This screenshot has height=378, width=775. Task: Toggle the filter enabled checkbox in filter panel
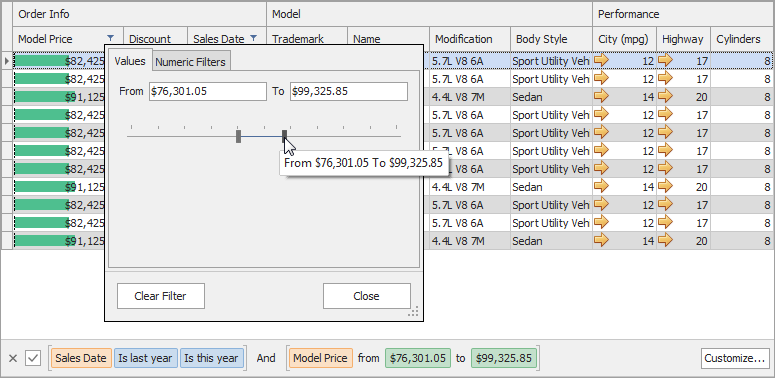[33, 358]
